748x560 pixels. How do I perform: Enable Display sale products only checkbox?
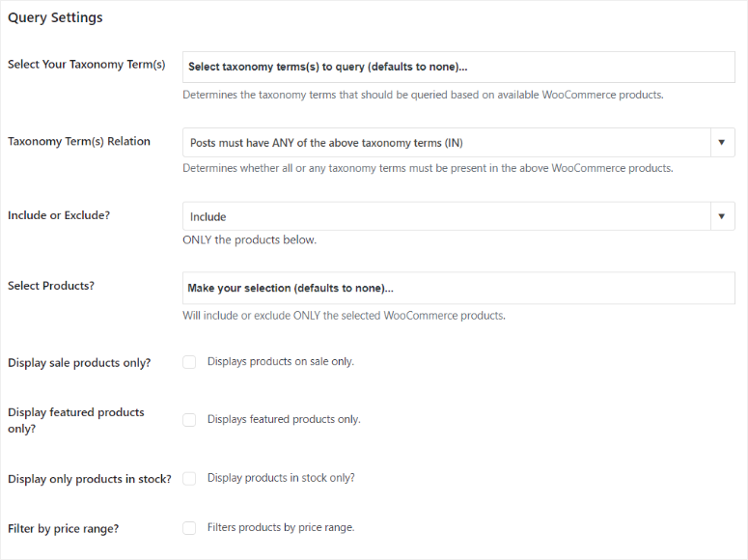[x=189, y=362]
